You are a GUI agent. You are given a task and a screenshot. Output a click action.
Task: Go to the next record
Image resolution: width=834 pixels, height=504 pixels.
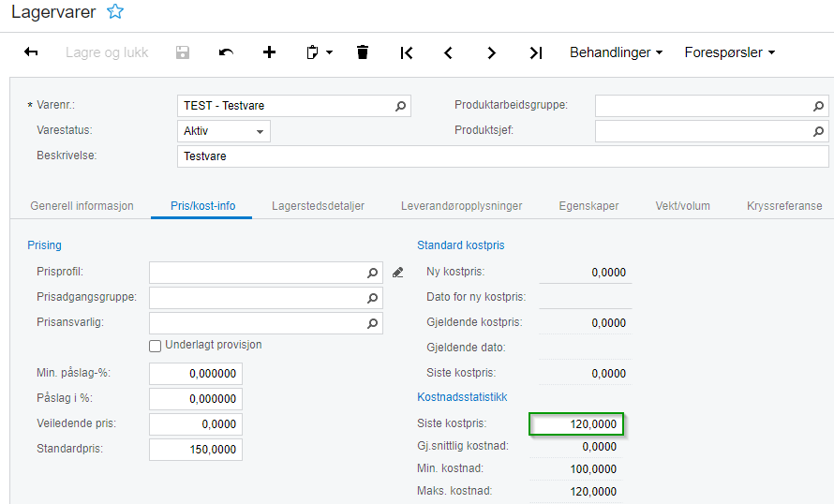coord(491,52)
